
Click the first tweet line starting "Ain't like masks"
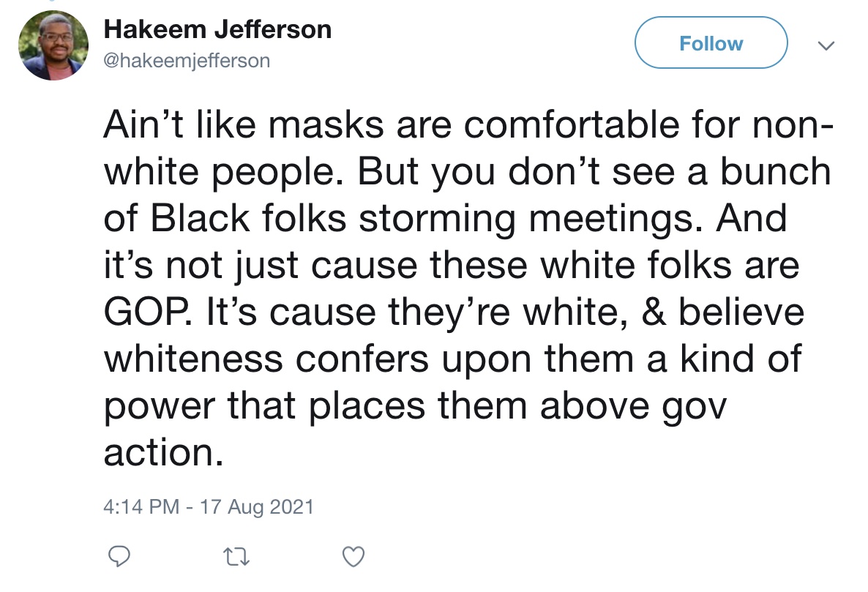click(468, 124)
